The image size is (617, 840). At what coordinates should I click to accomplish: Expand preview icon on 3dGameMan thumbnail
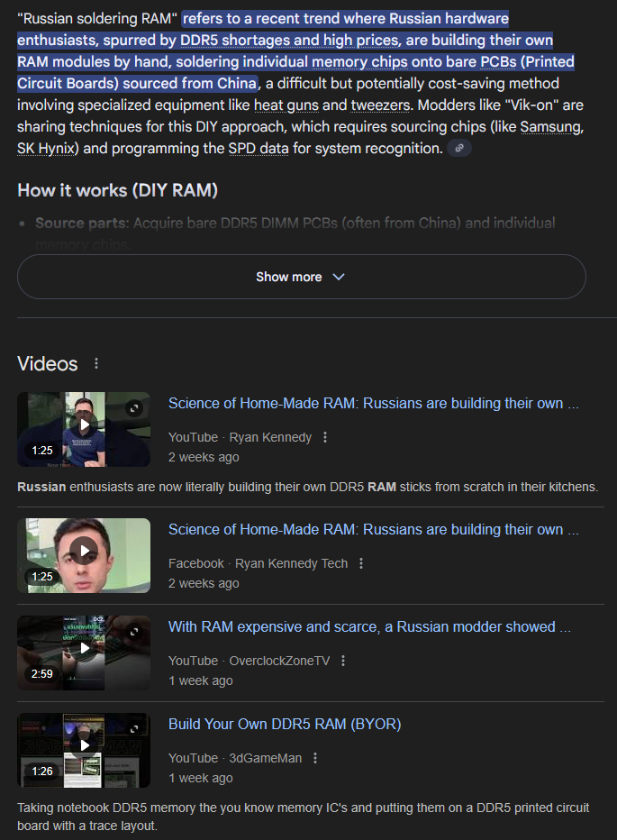134,730
